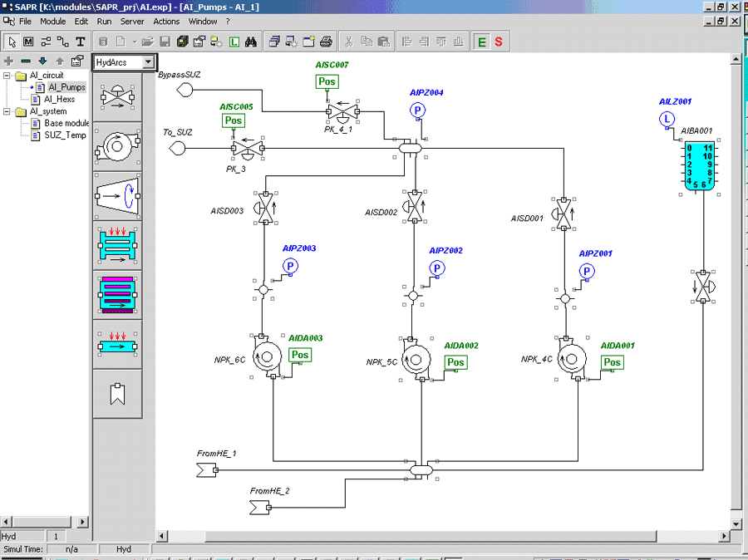The height and width of the screenshot is (560, 748).
Task: Click the red S toolbar button
Action: [499, 42]
